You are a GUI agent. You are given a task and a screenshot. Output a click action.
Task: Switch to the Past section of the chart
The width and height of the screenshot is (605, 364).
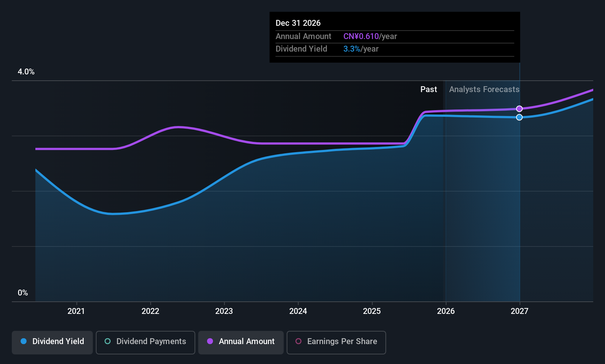tap(429, 89)
